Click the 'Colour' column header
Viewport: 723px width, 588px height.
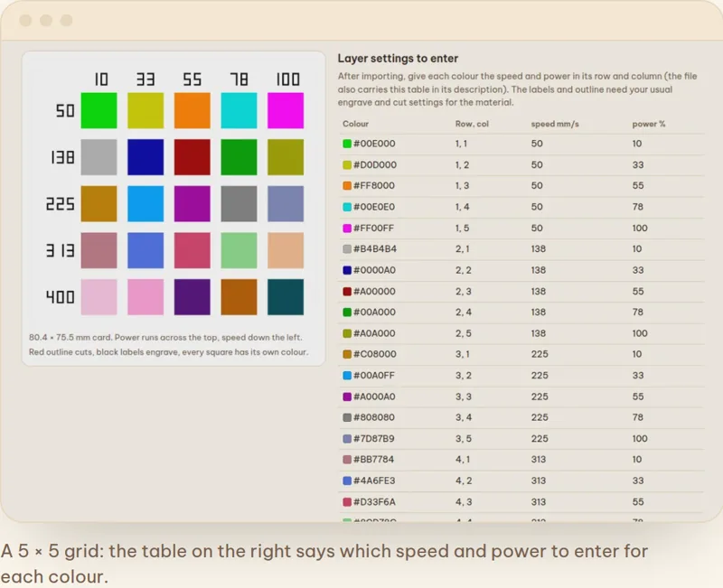point(355,124)
